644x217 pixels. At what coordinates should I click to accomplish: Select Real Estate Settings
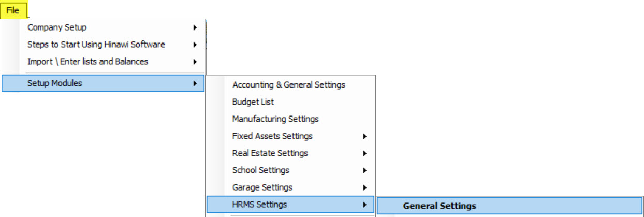[270, 153]
